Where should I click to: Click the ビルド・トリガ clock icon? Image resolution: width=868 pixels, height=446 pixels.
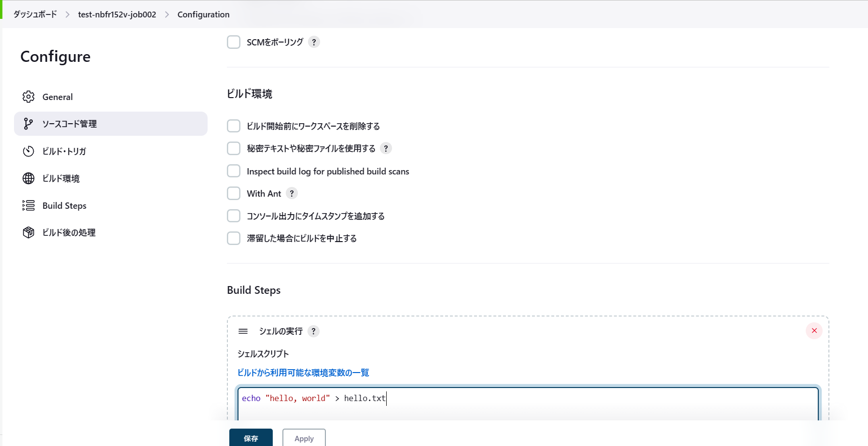28,151
